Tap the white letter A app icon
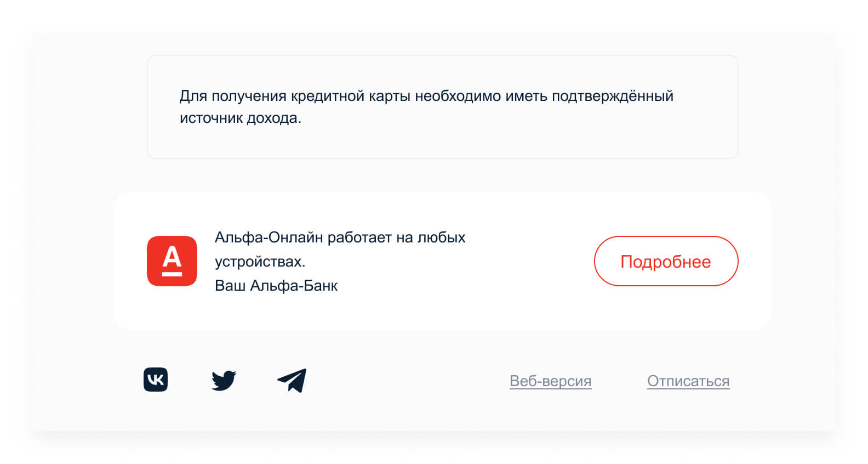The height and width of the screenshot is (464, 868). 172,261
